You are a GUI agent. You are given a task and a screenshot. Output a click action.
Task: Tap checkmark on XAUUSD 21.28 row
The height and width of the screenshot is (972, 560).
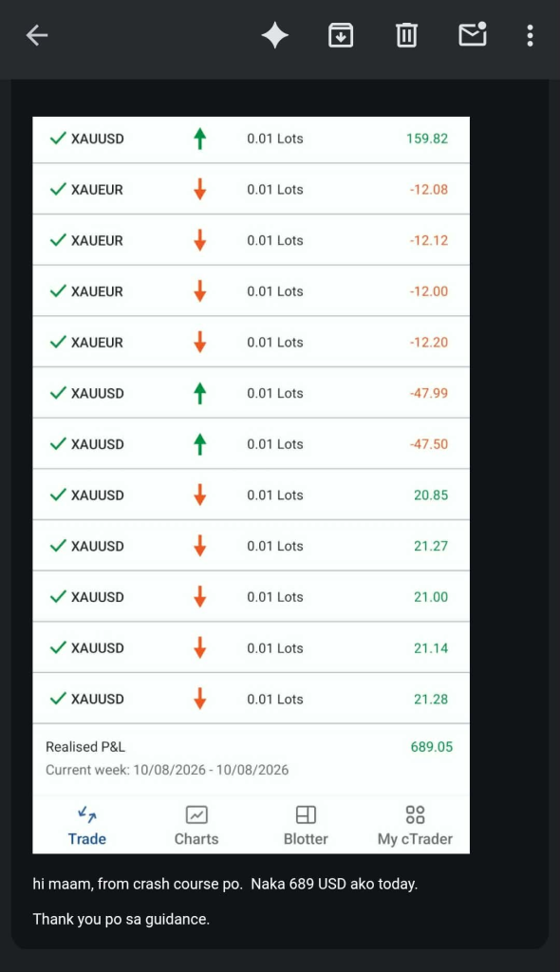click(58, 699)
